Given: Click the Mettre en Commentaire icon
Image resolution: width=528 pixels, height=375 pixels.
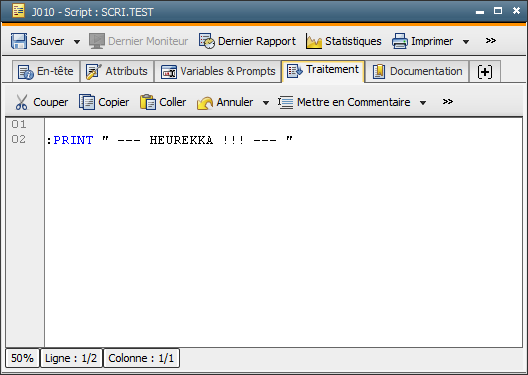Looking at the screenshot, I should [286, 102].
